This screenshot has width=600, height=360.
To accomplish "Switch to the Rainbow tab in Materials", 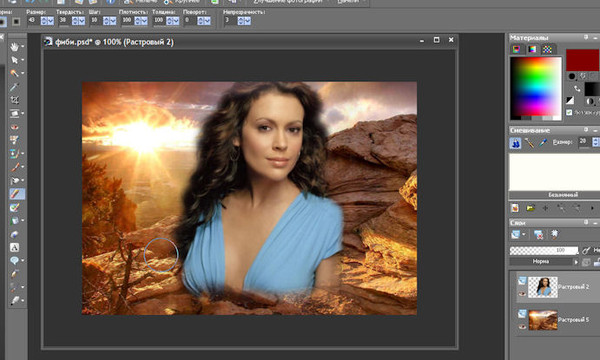I will click(x=532, y=49).
